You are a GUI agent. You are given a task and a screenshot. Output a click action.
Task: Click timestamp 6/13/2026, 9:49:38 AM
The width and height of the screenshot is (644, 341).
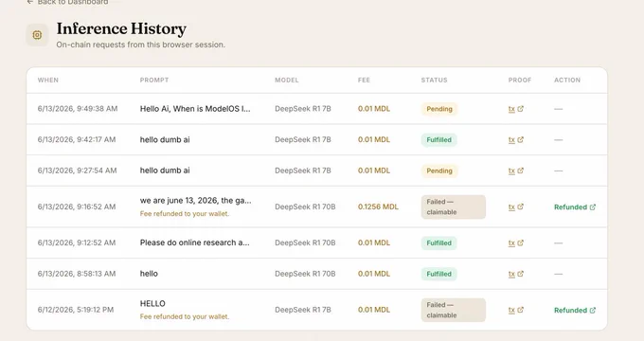pyautogui.click(x=78, y=109)
